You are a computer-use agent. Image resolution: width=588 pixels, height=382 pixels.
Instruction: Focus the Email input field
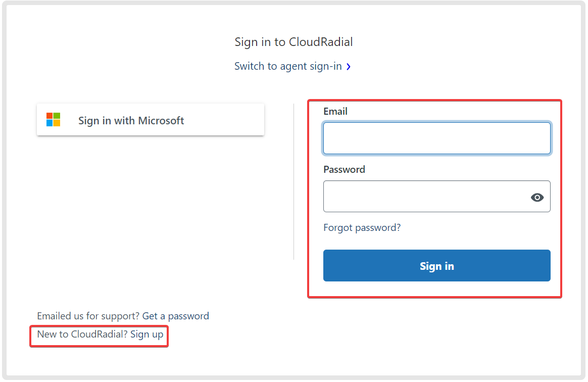tap(436, 138)
